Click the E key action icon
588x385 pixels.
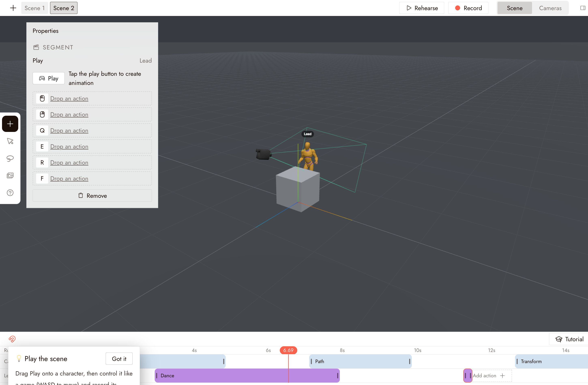(x=42, y=147)
